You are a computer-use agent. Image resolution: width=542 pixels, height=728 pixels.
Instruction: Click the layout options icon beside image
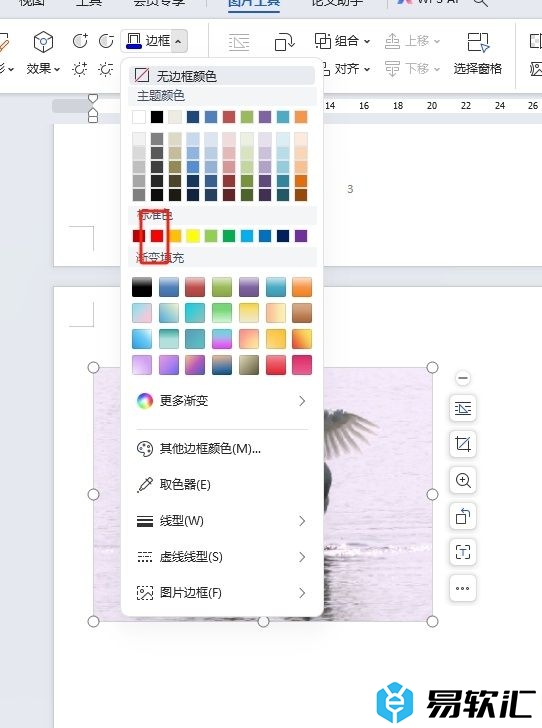(463, 409)
